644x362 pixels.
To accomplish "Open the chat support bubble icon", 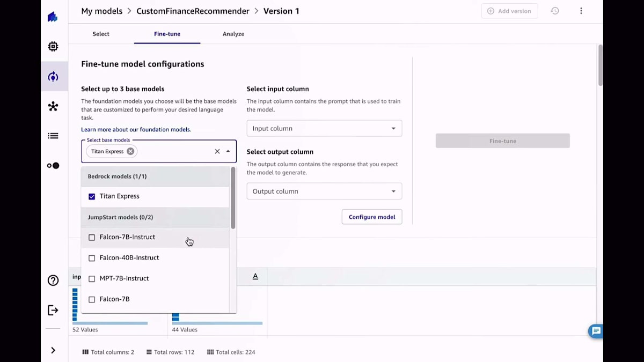I will [595, 331].
